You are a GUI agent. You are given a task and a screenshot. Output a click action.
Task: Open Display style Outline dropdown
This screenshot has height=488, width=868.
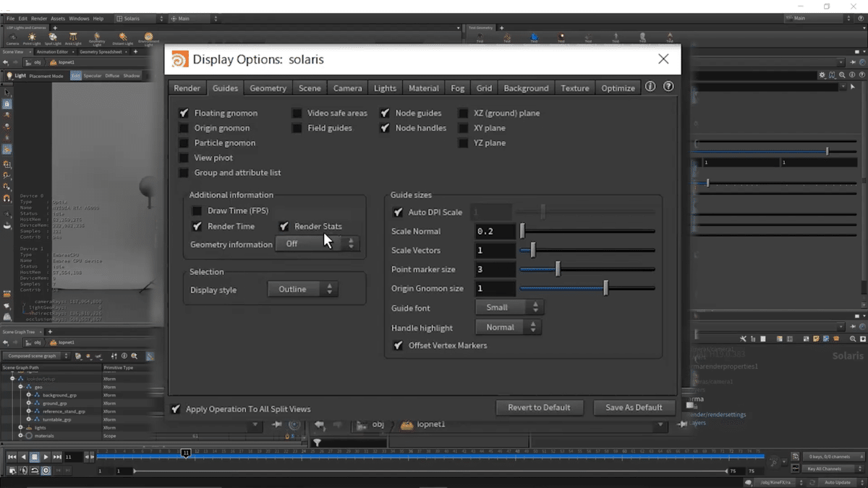(x=302, y=289)
